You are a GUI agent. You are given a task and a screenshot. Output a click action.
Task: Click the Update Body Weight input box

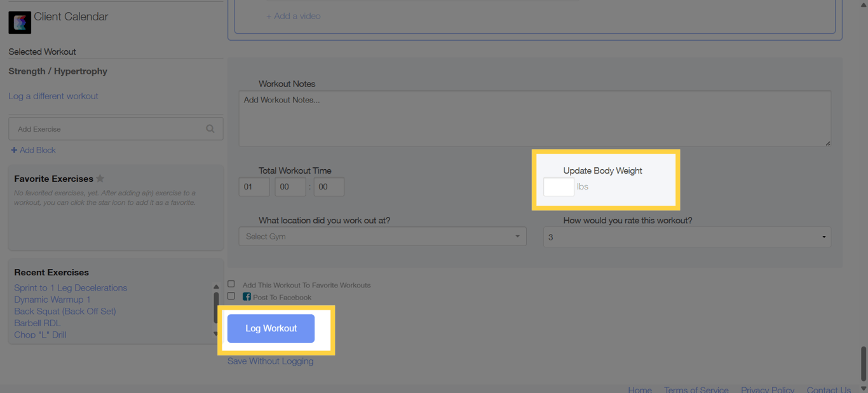click(x=559, y=187)
